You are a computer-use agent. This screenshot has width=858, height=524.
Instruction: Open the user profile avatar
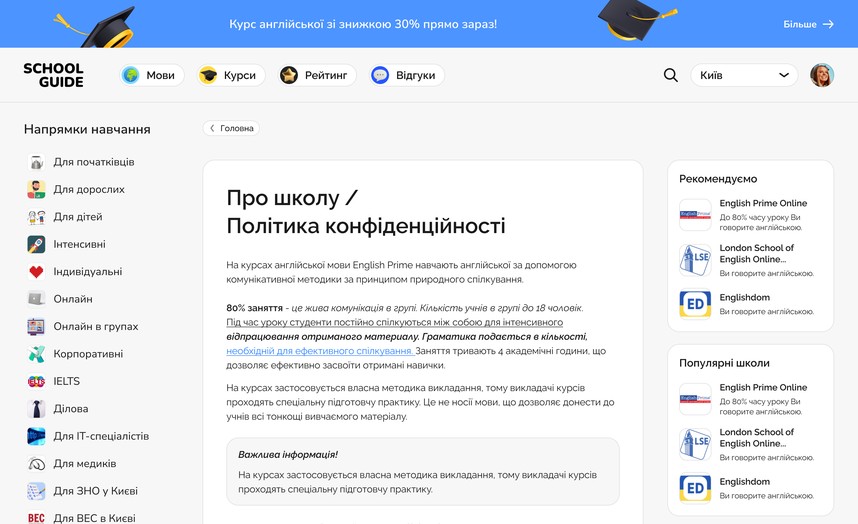tap(822, 75)
